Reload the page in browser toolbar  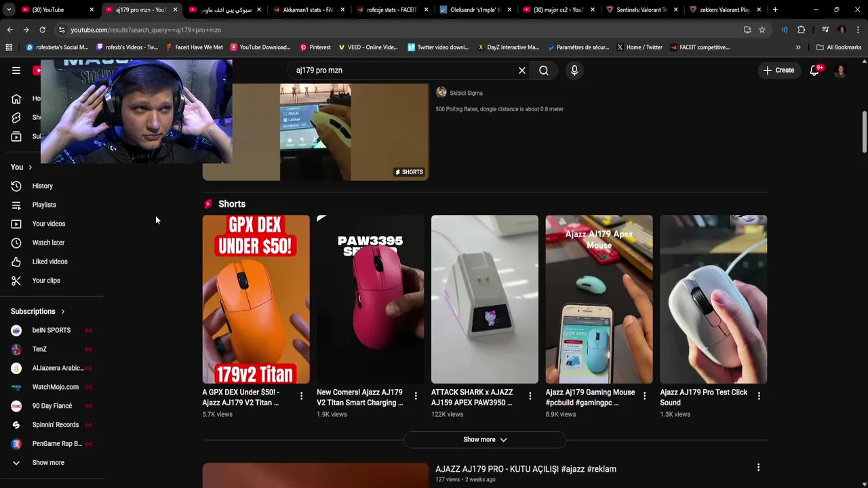tap(42, 30)
